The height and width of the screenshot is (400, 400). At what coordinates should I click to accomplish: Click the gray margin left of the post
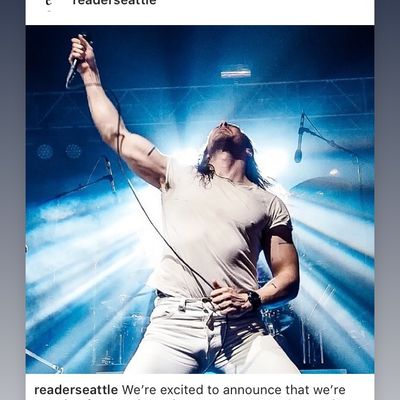click(13, 200)
